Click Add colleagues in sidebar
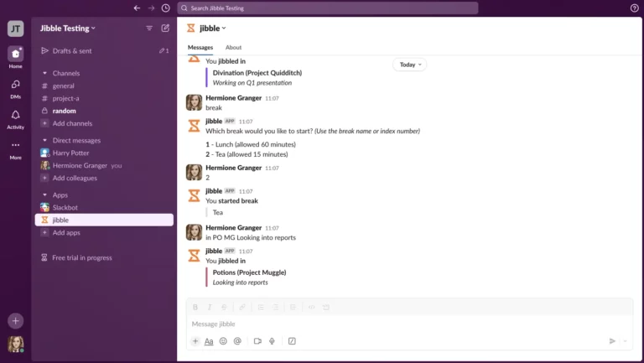The image size is (644, 363). (x=75, y=178)
